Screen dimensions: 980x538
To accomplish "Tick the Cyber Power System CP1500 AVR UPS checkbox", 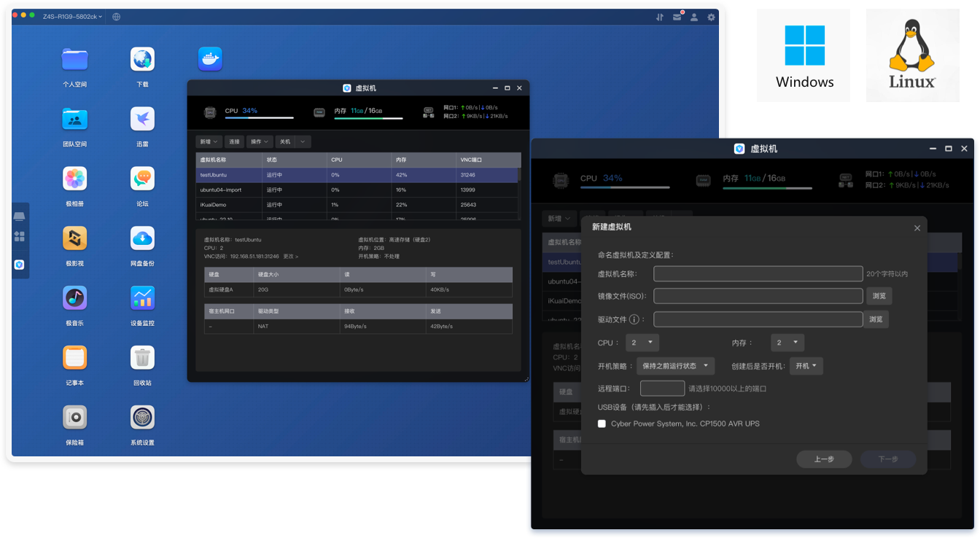I will [x=602, y=424].
